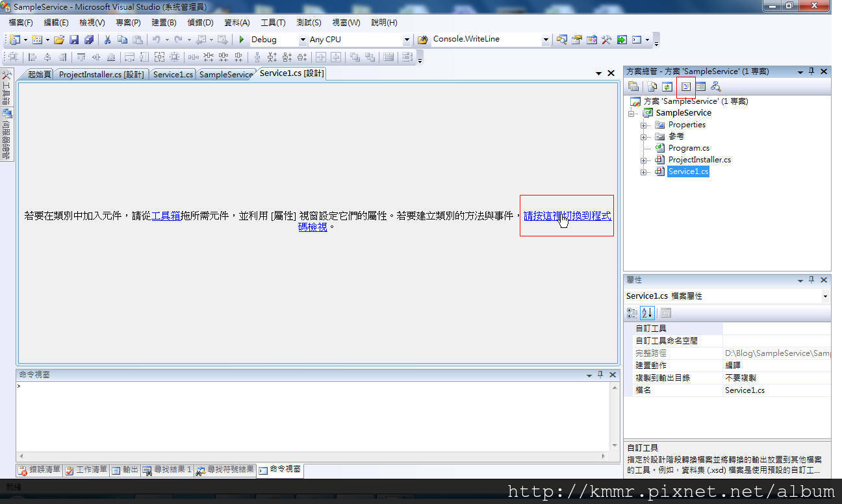Open the 工具(T) menu
842x504 pixels.
[273, 22]
